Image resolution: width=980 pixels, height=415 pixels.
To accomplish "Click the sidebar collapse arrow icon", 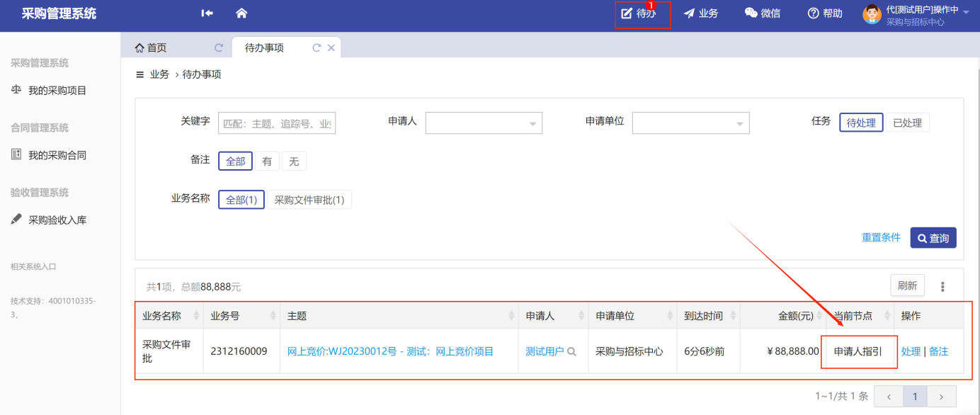I will [x=207, y=13].
